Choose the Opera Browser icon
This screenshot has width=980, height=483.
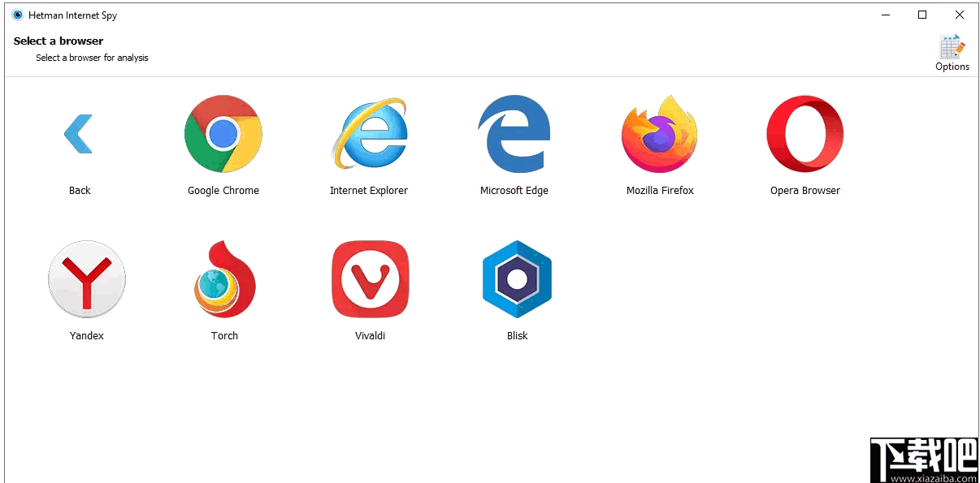805,134
